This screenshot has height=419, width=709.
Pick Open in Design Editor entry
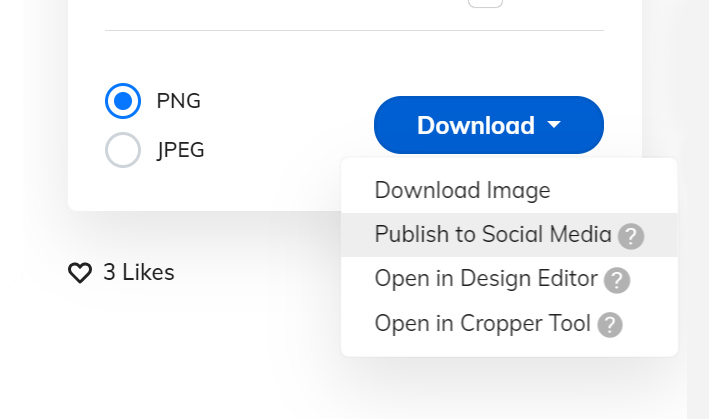[509, 279]
